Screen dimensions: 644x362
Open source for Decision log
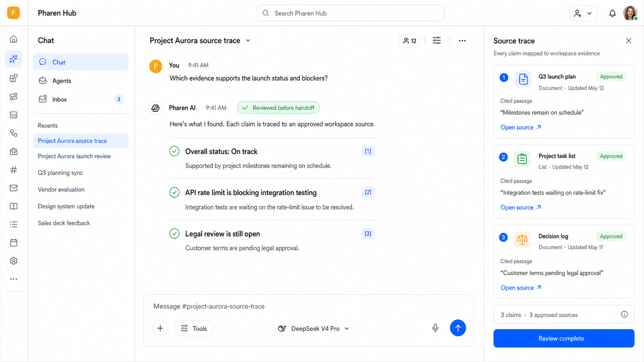point(521,288)
